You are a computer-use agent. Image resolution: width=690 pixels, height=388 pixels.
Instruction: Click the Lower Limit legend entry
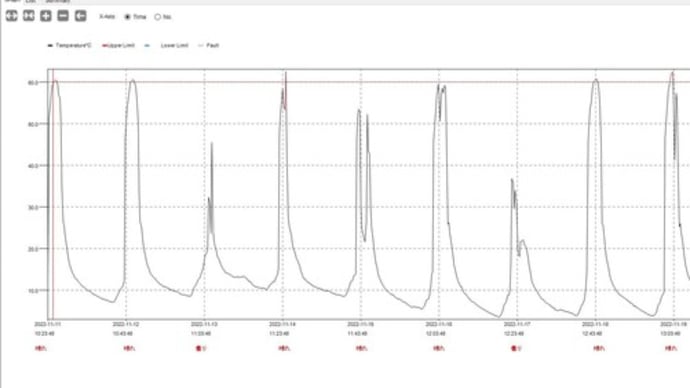click(167, 45)
